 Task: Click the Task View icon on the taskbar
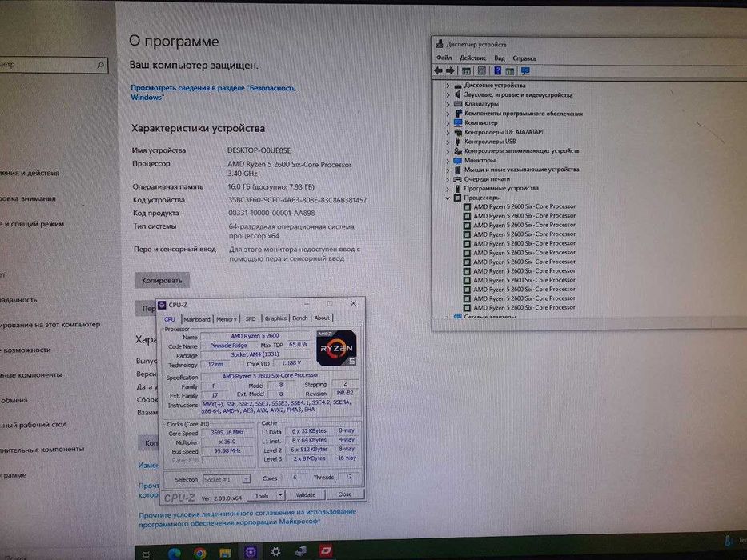pos(147,554)
